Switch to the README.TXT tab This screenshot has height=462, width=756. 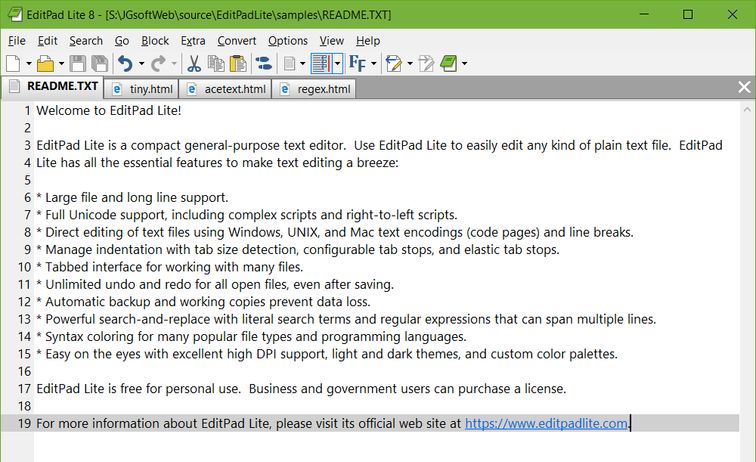pos(53,87)
